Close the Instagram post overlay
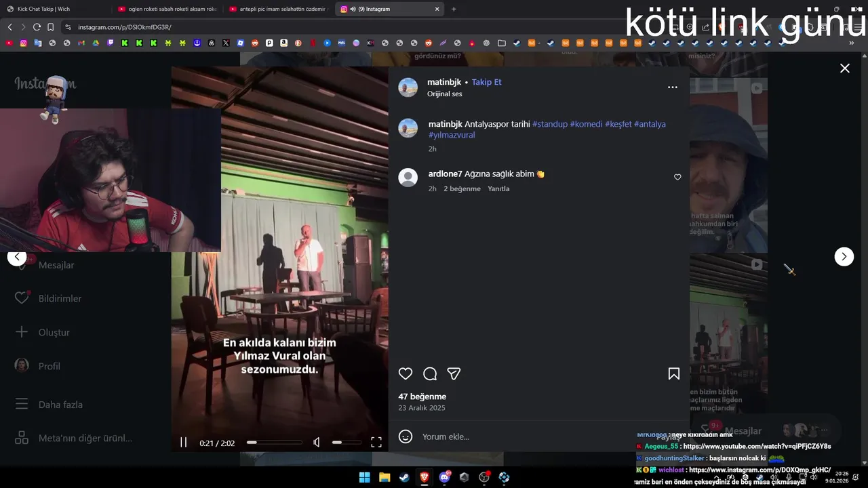 click(845, 68)
